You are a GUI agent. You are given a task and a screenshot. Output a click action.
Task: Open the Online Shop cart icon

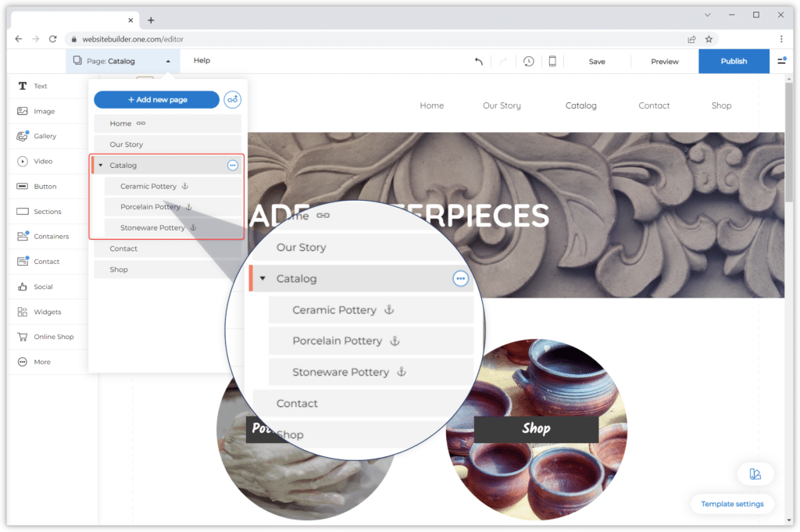23,337
